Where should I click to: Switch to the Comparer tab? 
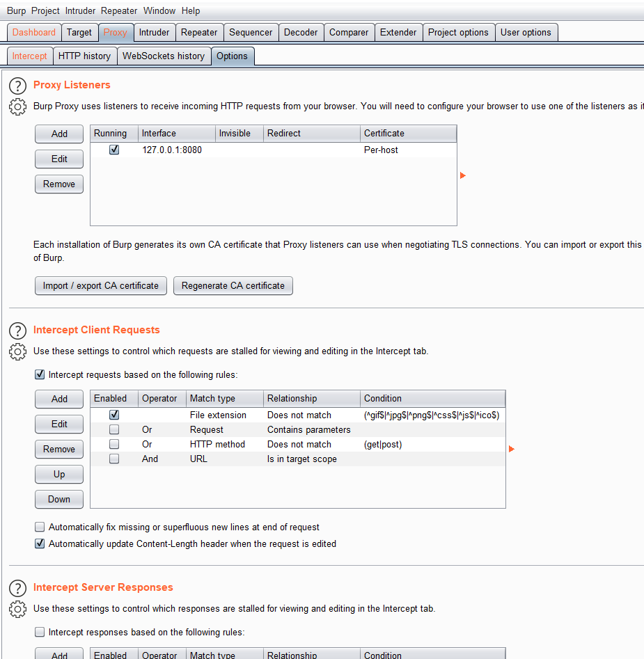click(349, 33)
